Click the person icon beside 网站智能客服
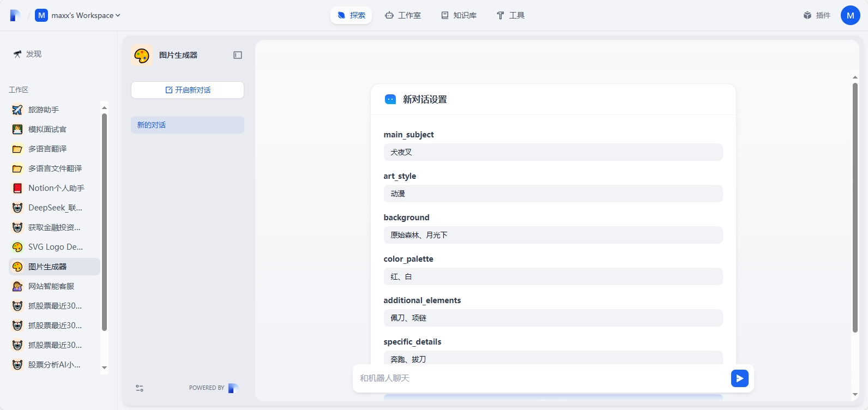 [17, 286]
